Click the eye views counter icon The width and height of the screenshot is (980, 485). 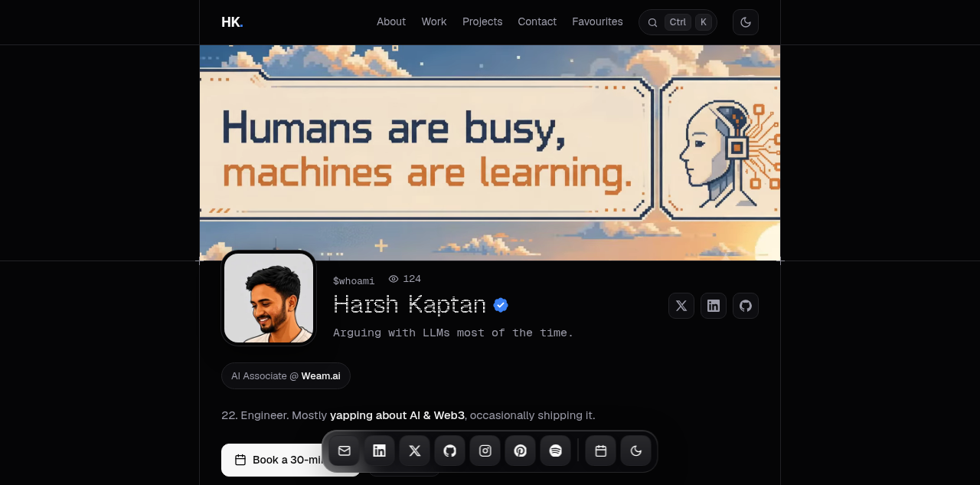coord(394,279)
